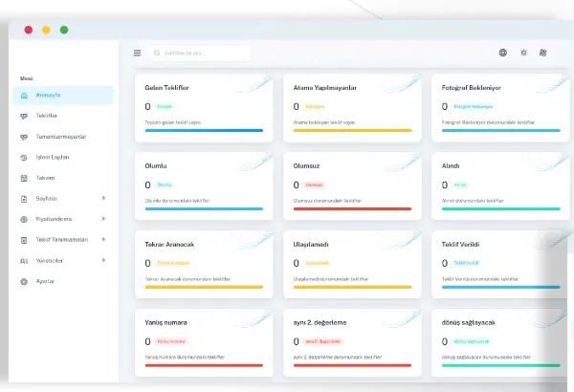Screen dimensions: 574x392
Task: Click the İşlem Logları history icon
Action: pyautogui.click(x=24, y=158)
